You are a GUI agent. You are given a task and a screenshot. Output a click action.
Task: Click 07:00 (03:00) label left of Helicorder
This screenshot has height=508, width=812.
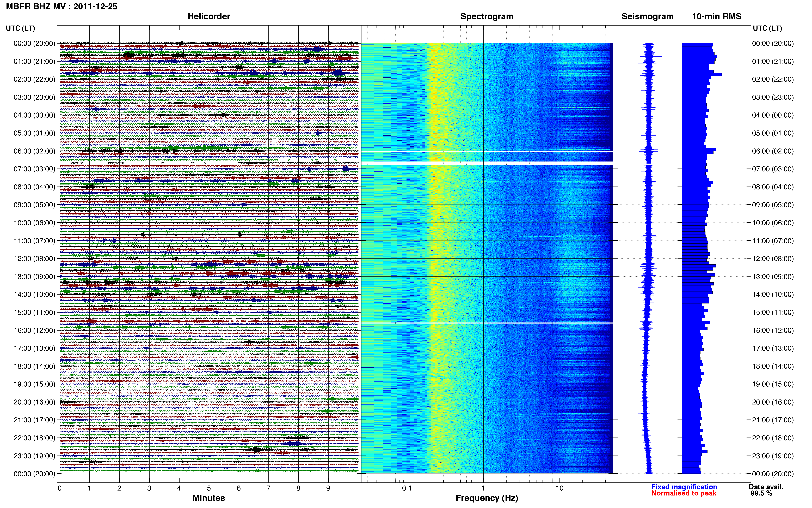click(x=34, y=169)
